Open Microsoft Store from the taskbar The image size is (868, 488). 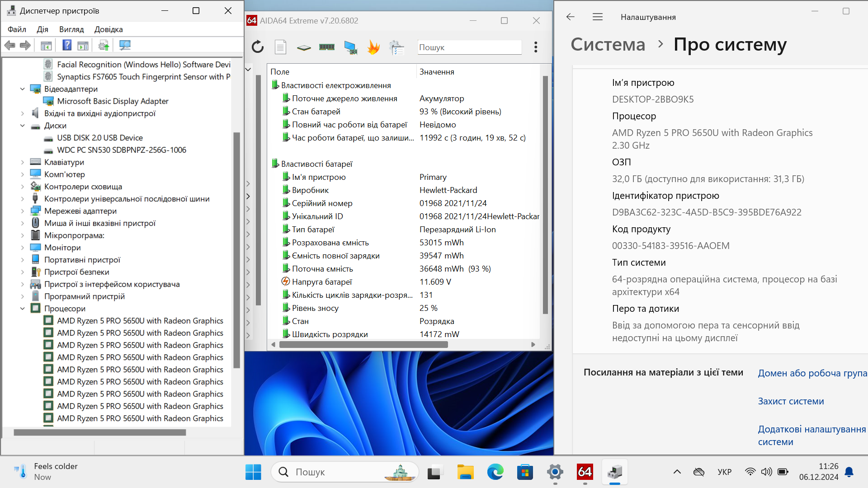525,472
